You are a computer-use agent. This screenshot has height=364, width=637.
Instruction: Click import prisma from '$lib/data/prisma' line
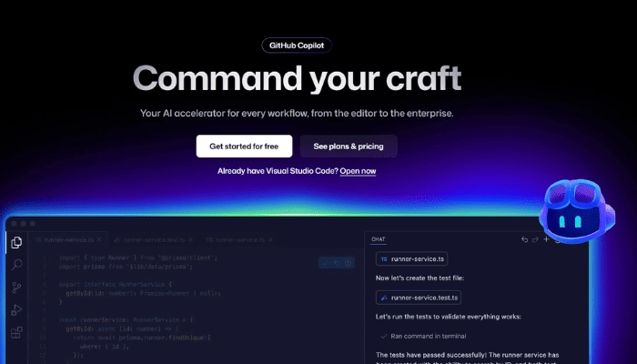pyautogui.click(x=126, y=267)
